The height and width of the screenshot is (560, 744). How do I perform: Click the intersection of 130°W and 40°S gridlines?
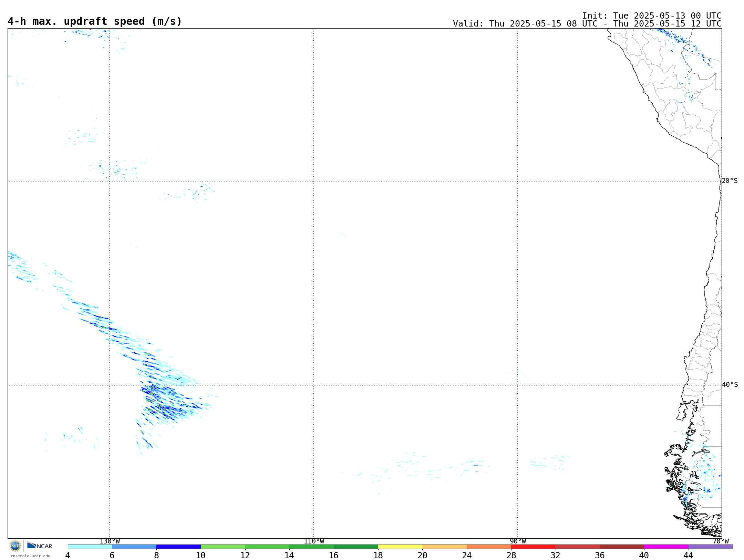click(x=110, y=385)
